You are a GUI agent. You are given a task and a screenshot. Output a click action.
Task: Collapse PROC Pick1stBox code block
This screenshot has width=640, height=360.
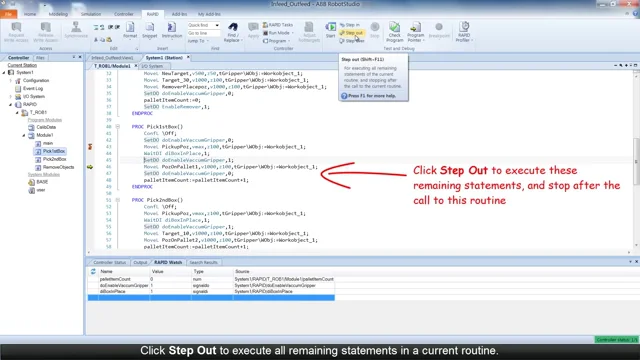click(118, 127)
